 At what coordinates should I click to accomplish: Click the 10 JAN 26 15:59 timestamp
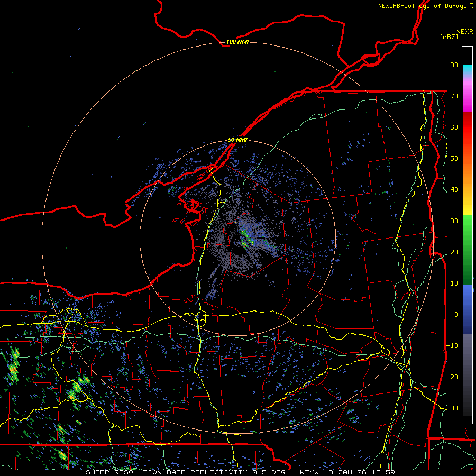point(360,472)
